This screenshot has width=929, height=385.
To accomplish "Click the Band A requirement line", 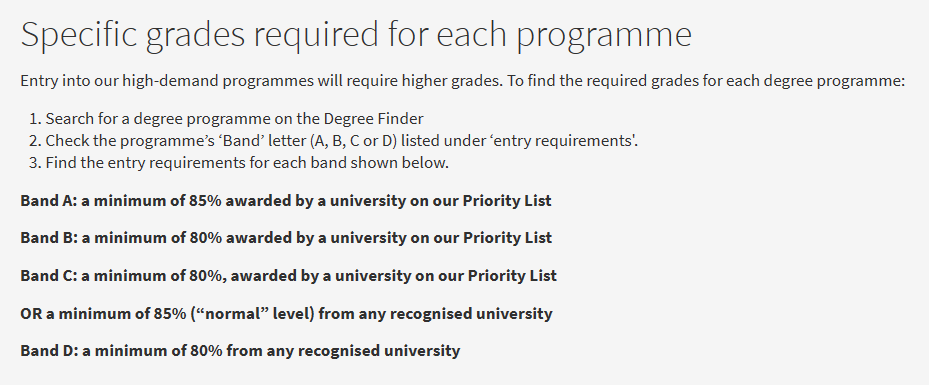I will (286, 201).
